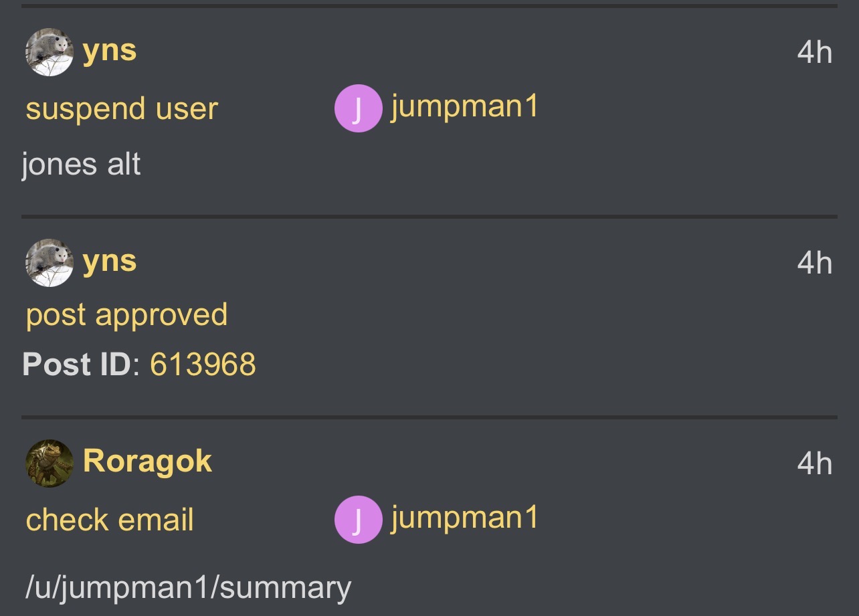Open jumpman1 profile from the suspend user row

click(x=465, y=107)
